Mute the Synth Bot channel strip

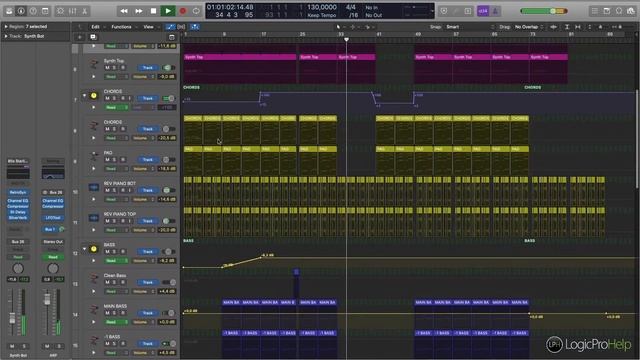[x=12, y=346]
